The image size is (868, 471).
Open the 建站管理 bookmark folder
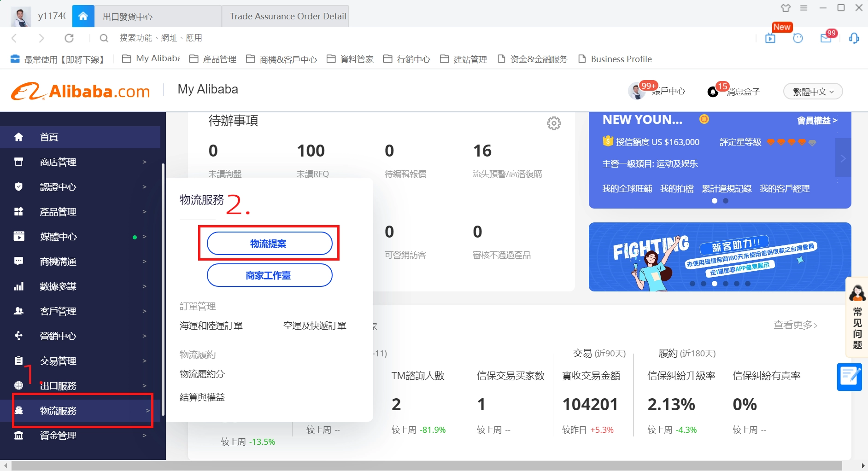pos(463,59)
